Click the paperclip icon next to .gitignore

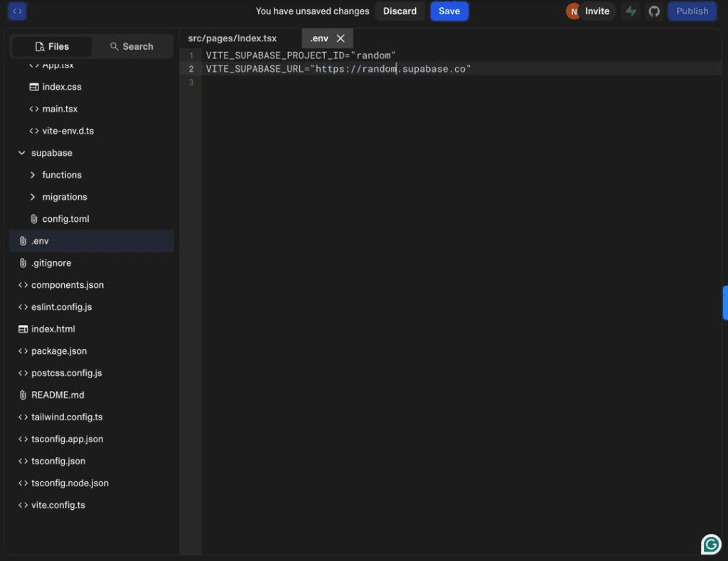(x=23, y=263)
